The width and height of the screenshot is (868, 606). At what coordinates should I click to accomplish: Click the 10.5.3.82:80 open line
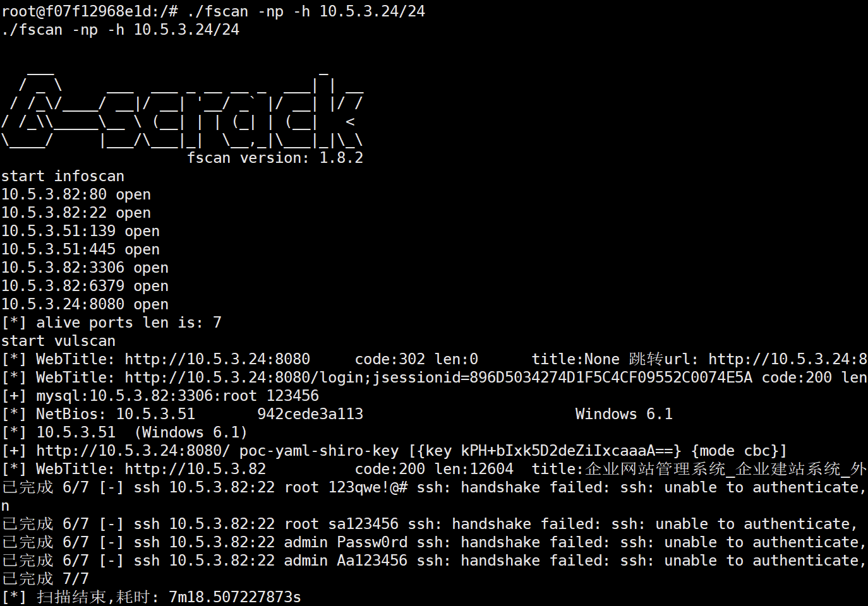76,194
